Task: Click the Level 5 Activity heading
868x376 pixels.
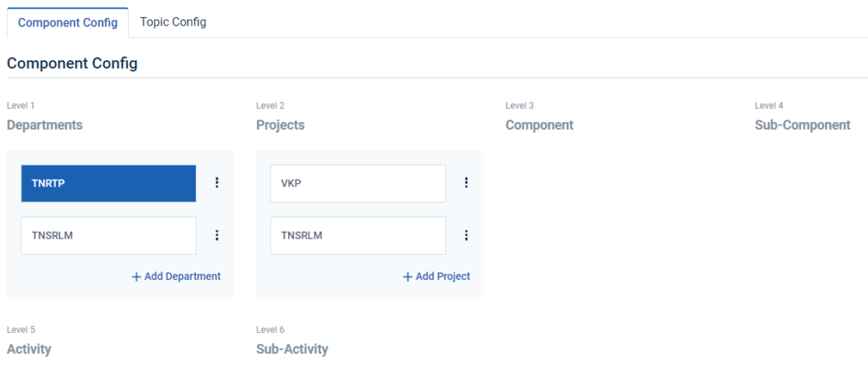Action: [x=29, y=349]
